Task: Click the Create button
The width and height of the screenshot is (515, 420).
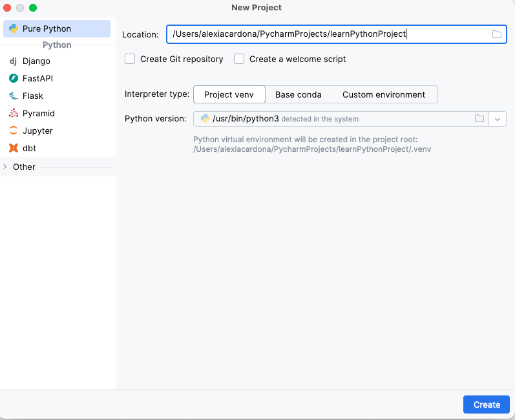Action: (x=487, y=404)
